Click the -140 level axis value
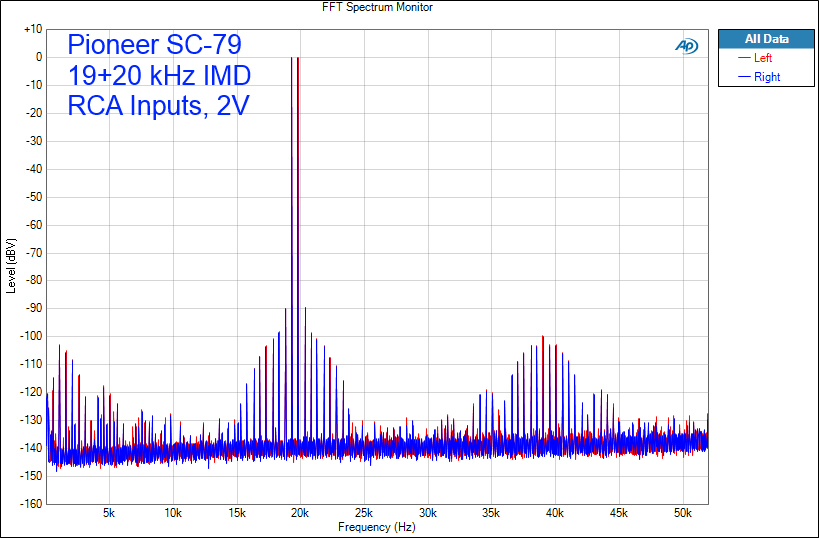Viewport: 819px width, 538px height. tap(31, 448)
